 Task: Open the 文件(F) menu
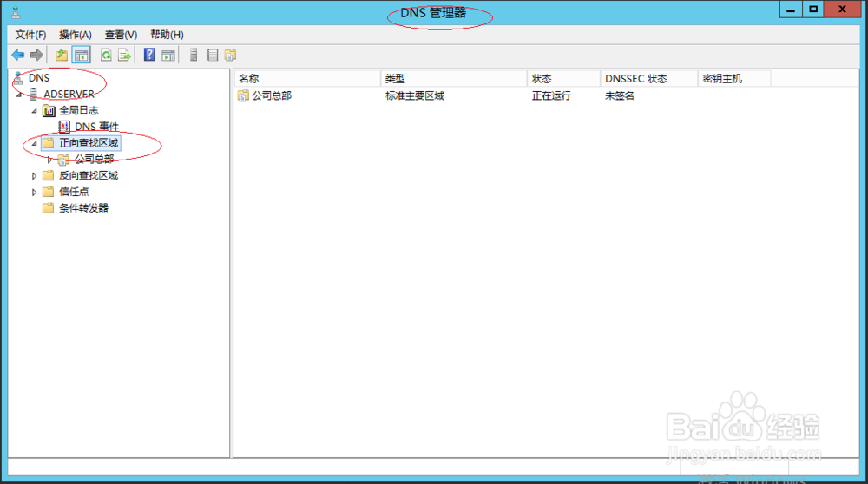[x=30, y=35]
